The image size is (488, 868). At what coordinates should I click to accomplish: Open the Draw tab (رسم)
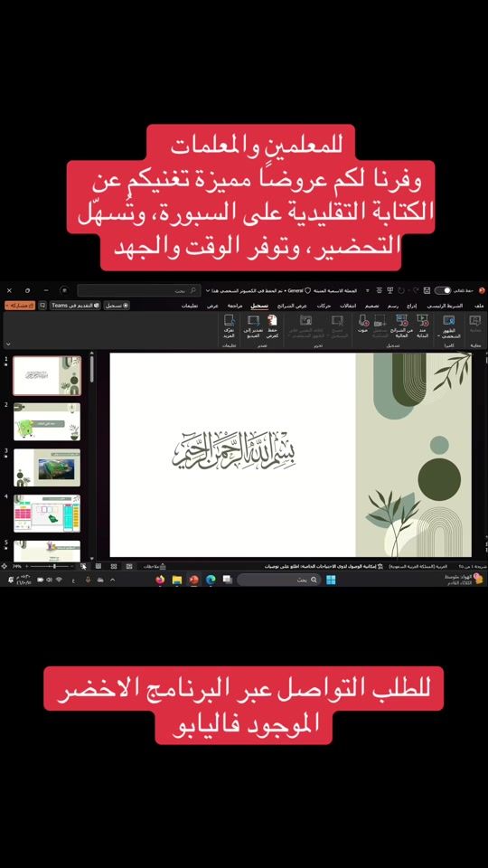tap(393, 306)
